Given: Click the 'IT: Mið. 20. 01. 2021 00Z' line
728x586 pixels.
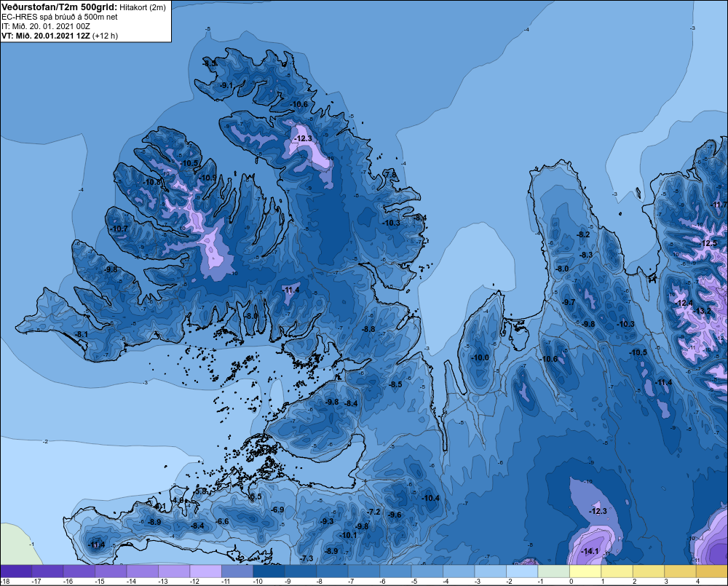Looking at the screenshot, I should 45,26.
